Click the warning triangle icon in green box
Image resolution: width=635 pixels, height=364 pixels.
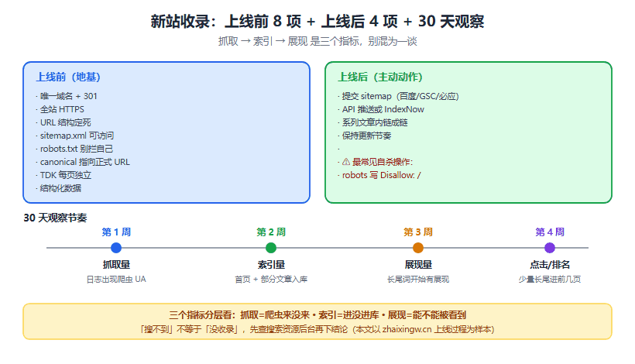pos(346,162)
